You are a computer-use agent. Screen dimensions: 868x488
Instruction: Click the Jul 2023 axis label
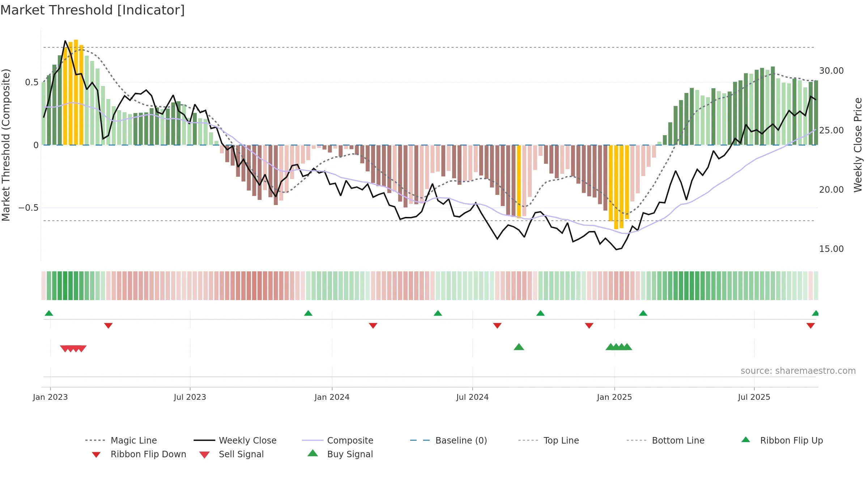pyautogui.click(x=190, y=397)
